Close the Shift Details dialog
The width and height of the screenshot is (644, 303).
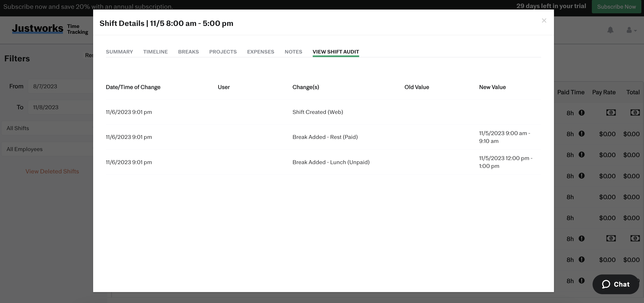(544, 20)
